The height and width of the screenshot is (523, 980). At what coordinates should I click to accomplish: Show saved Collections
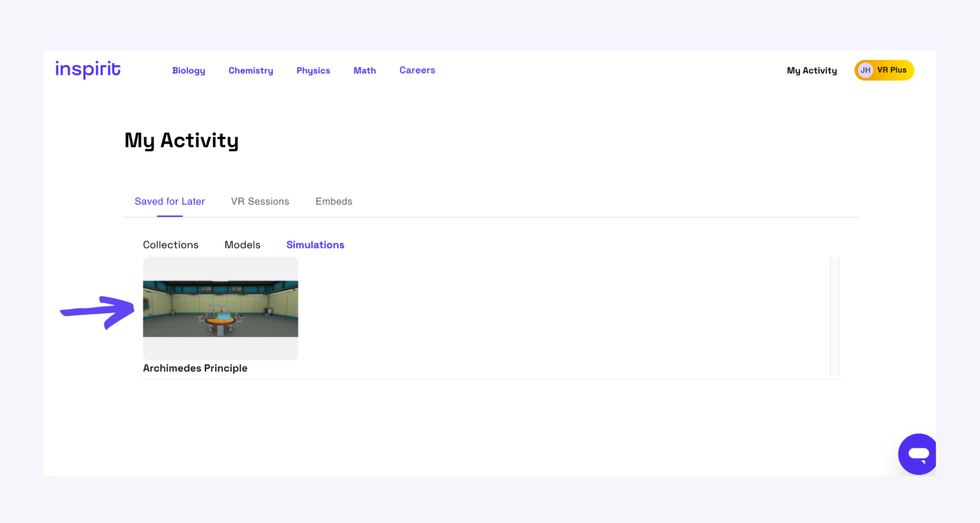tap(171, 245)
